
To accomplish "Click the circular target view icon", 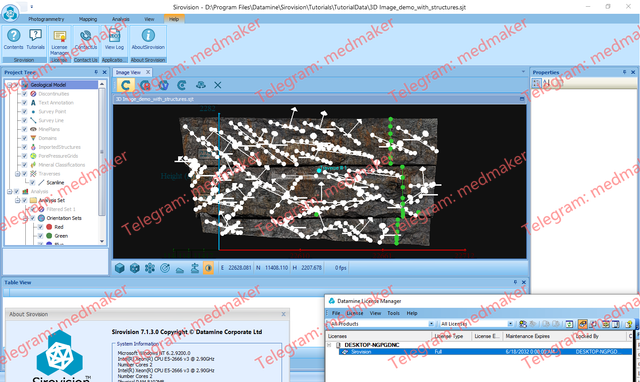I will click(x=165, y=268).
